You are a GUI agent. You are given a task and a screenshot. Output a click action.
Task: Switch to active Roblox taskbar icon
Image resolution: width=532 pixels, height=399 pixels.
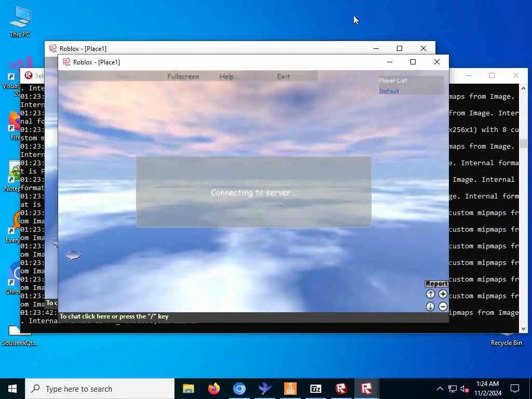[366, 389]
